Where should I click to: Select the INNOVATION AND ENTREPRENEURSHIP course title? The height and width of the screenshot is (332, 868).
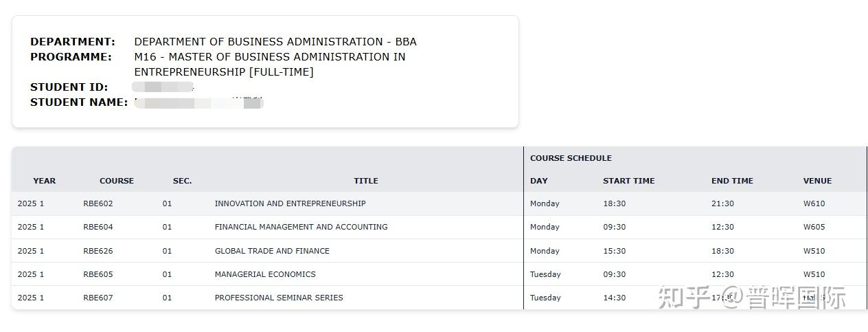290,203
